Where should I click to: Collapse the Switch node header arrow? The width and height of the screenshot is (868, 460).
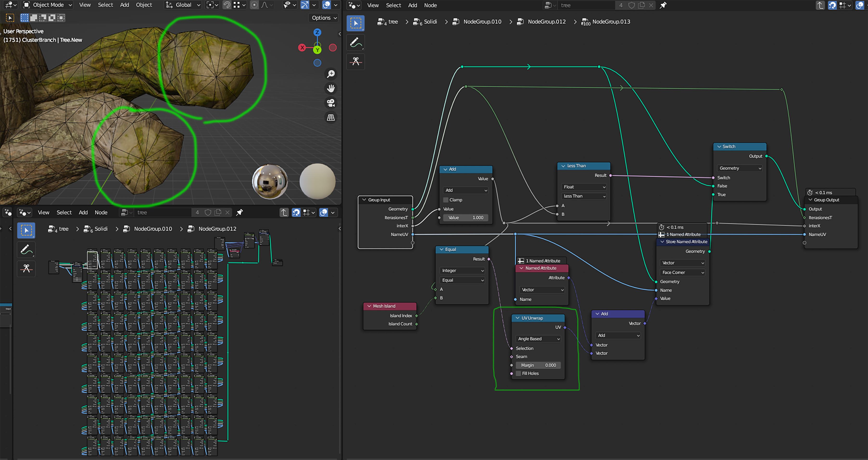point(719,147)
